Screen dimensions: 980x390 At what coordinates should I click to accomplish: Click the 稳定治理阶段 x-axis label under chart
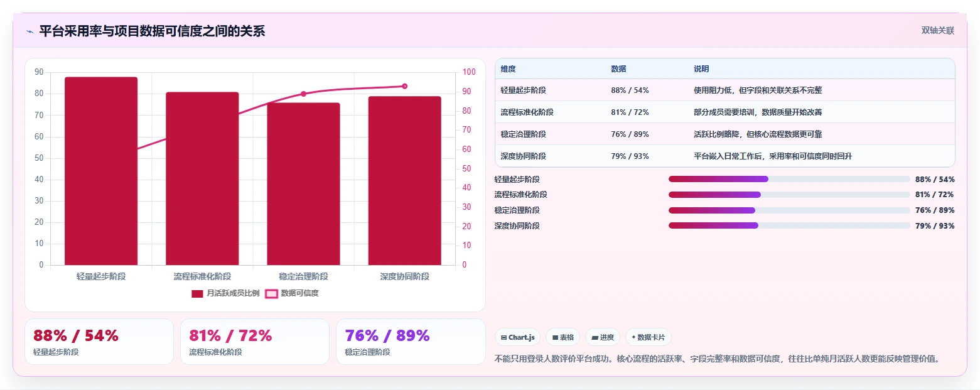pyautogui.click(x=303, y=276)
